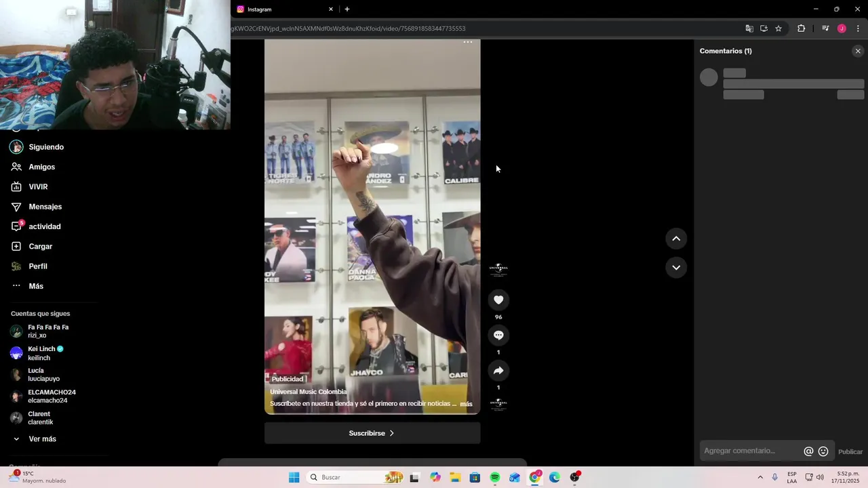Image resolution: width=868 pixels, height=488 pixels.
Task: Open the Universal Music Colombia account name
Action: click(x=308, y=392)
